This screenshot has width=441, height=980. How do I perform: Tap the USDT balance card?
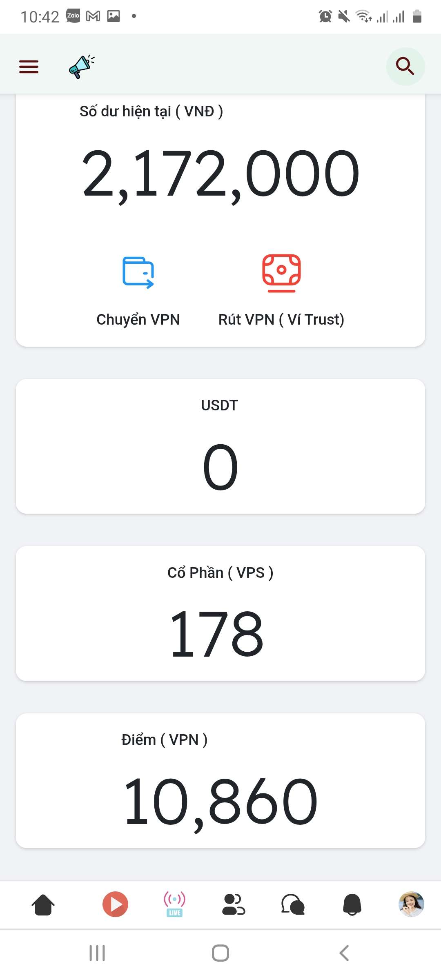tap(220, 446)
